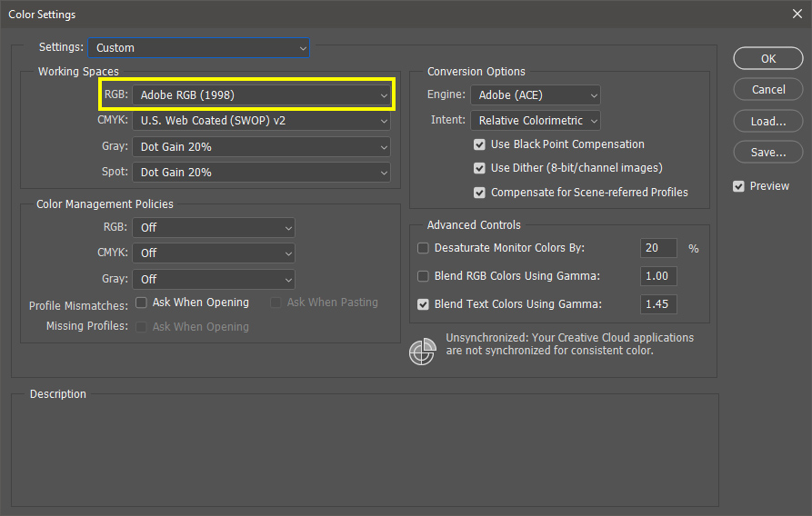Screen dimensions: 812x516
Task: Close the Color Settings dialog
Action: (x=797, y=14)
